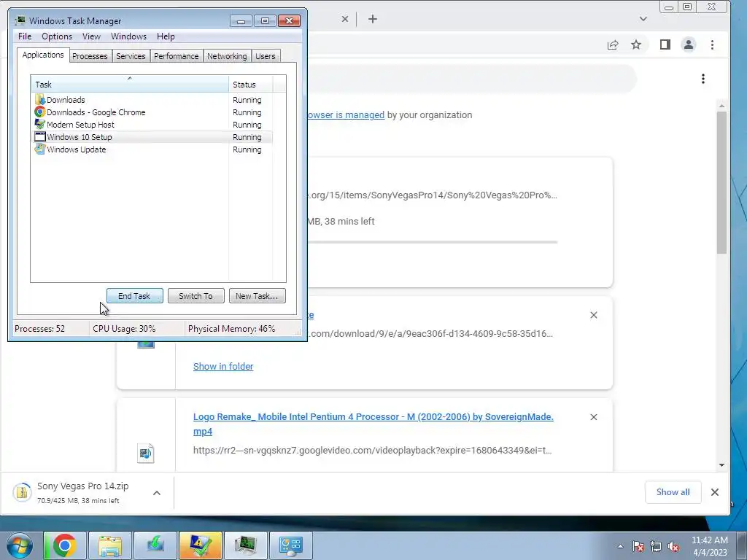Click the muted volume tray icon
Image resolution: width=747 pixels, height=560 pixels.
(x=673, y=546)
